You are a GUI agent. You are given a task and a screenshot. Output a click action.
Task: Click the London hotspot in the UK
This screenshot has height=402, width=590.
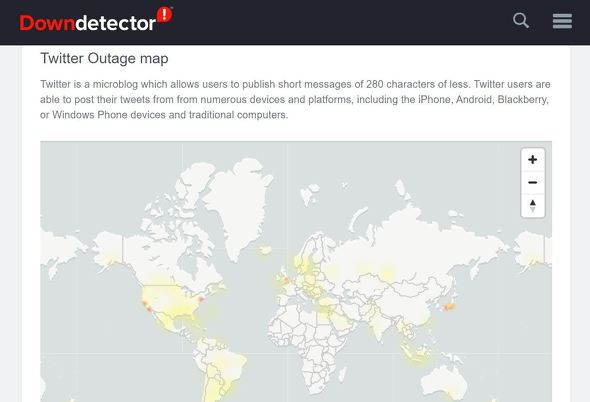[x=286, y=280]
